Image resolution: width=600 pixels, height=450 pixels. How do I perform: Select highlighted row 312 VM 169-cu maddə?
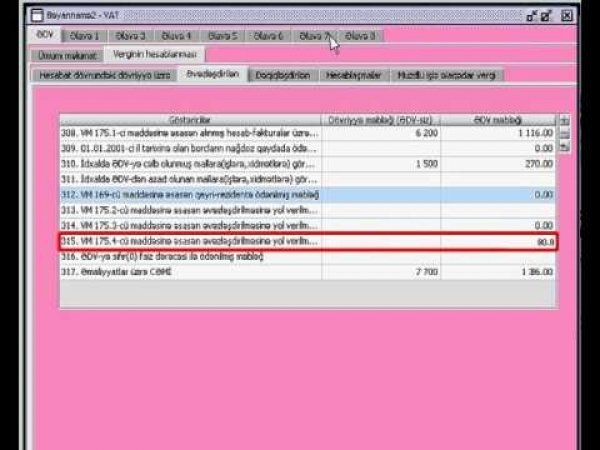[x=190, y=195]
